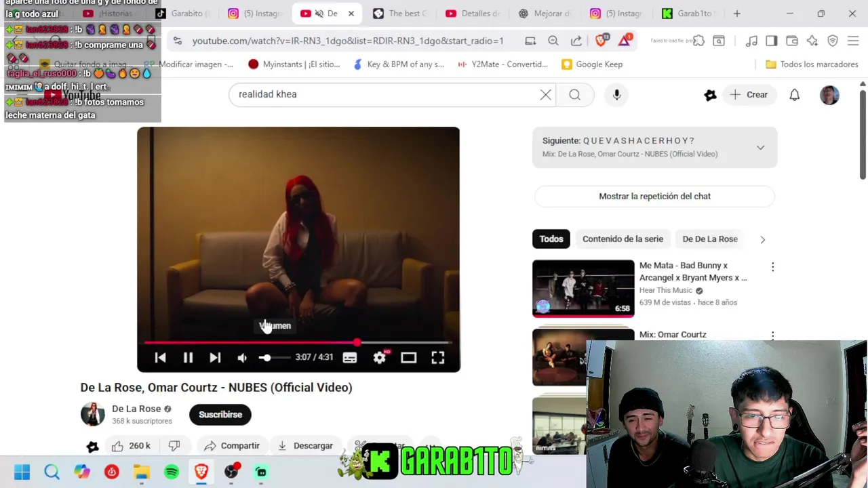Screen dimensions: 868x488
Task: Clear the YouTube search box text
Action: pyautogui.click(x=545, y=95)
